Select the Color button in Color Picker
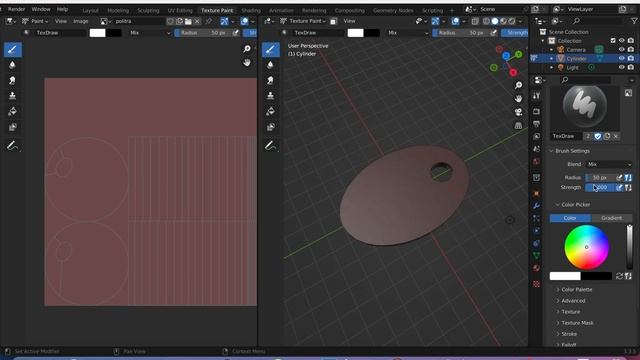Image resolution: width=640 pixels, height=360 pixels. pos(570,218)
